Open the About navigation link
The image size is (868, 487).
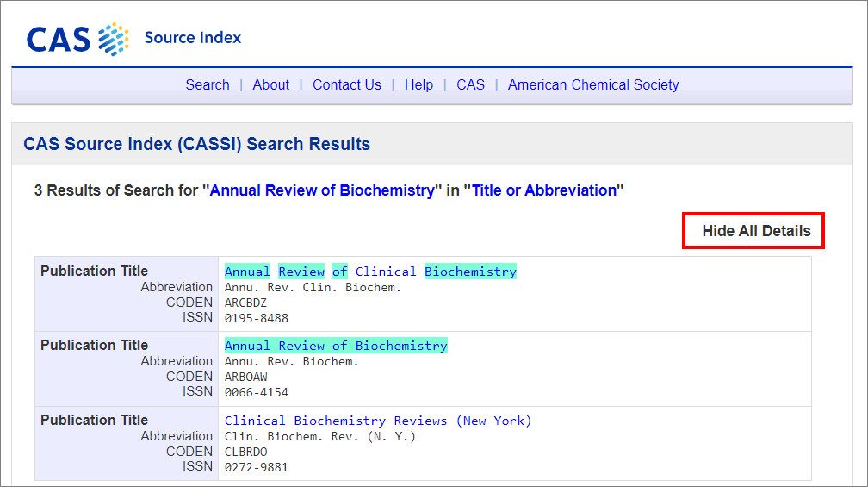tap(271, 84)
